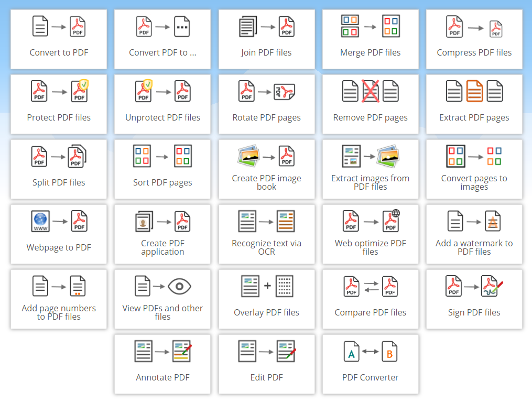
Task: Open View PDFs and other files
Action: (162, 299)
